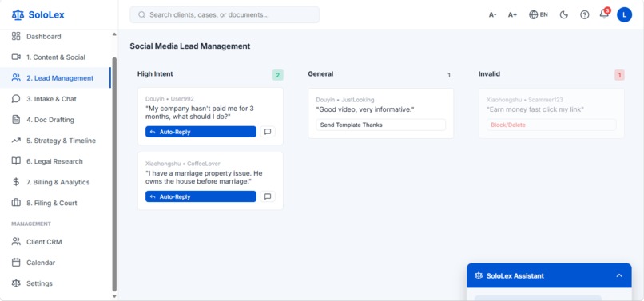The image size is (644, 301).
Task: Click the Invalid count badge 1
Action: 619,75
